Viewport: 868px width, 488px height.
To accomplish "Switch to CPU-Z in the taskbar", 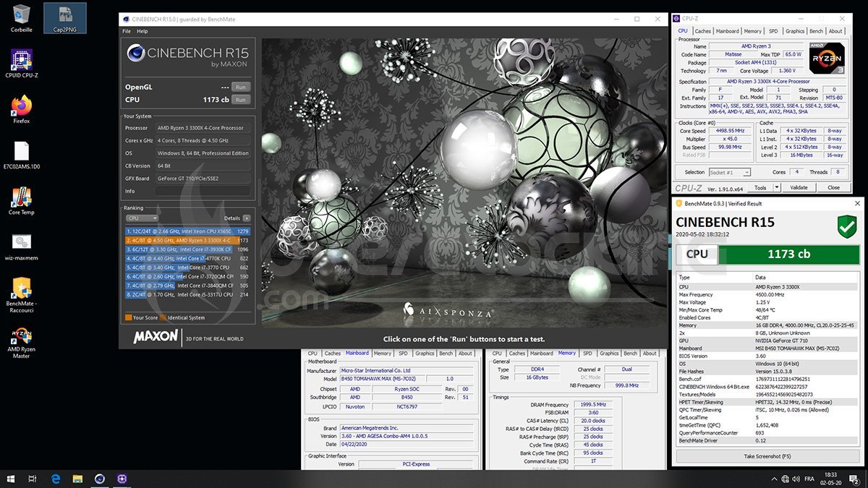I will coord(122,479).
